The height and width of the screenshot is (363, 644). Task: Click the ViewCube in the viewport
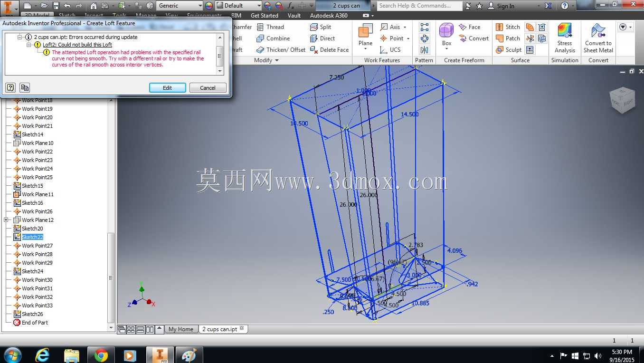(622, 100)
